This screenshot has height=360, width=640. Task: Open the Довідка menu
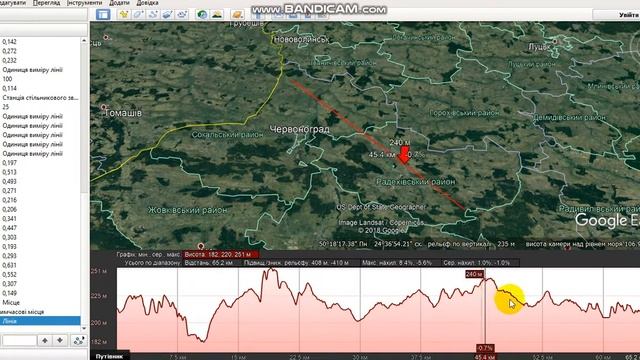coord(147,3)
